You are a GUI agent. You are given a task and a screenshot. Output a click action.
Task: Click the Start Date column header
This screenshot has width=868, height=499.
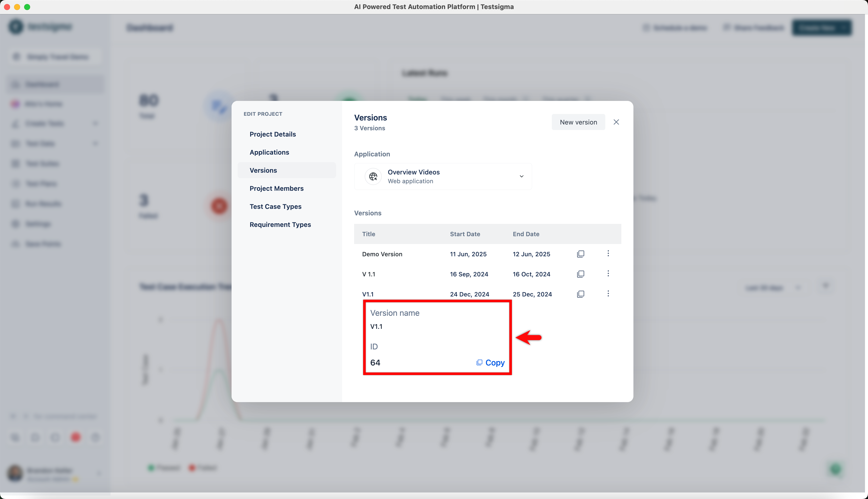pos(465,234)
